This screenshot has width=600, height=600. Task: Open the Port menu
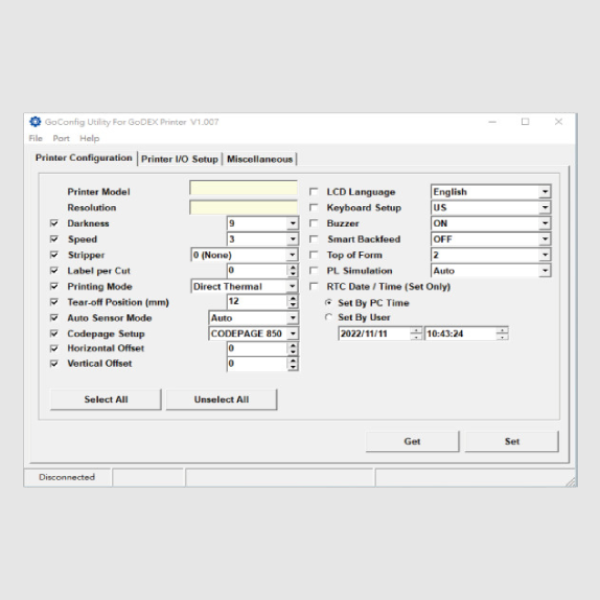(61, 138)
